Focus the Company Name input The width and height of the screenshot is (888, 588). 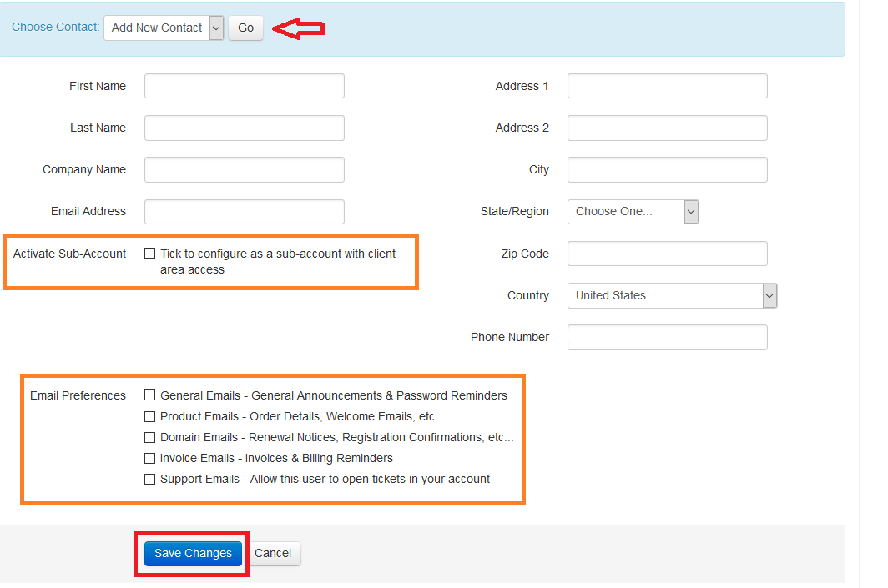point(244,170)
